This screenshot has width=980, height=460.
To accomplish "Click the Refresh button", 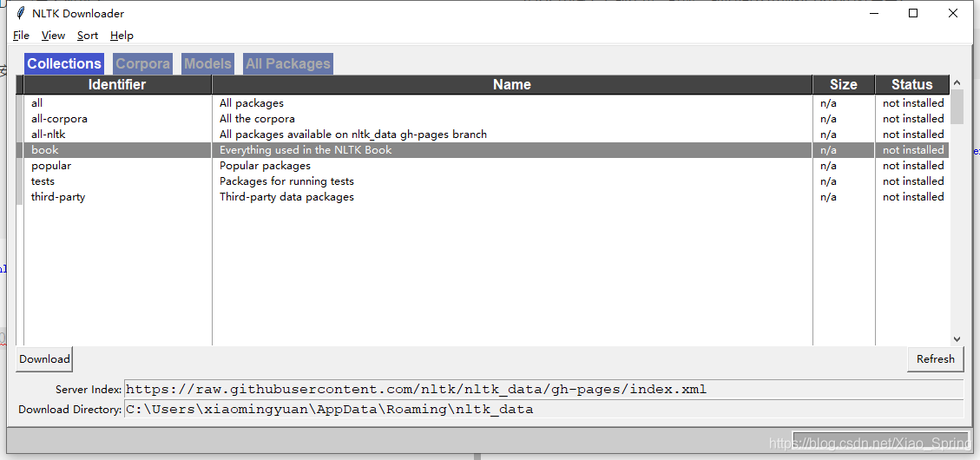I will [935, 358].
